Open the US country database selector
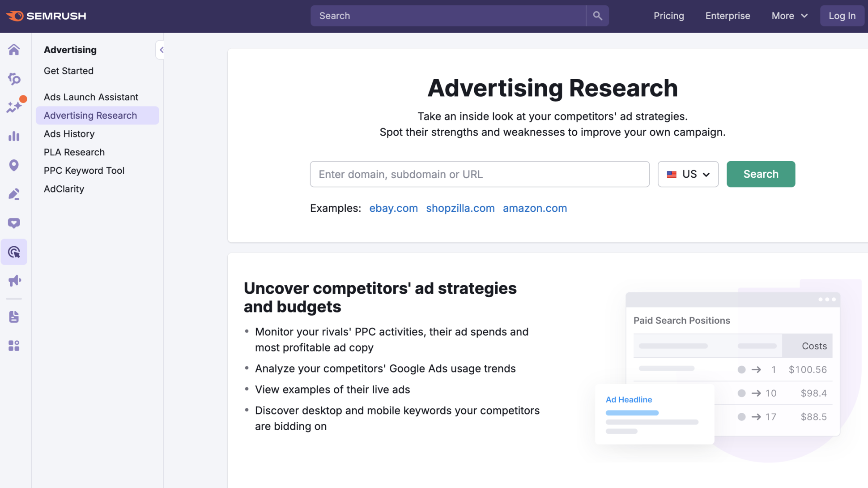Viewport: 868px width, 488px height. 688,174
